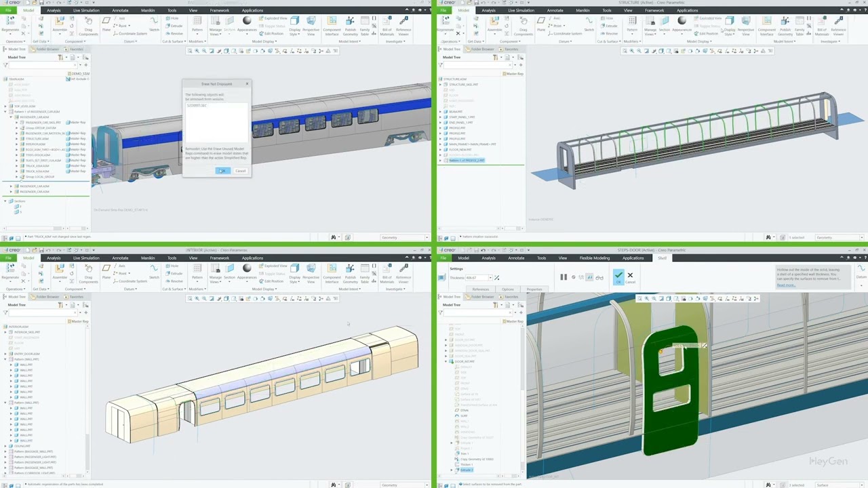The width and height of the screenshot is (868, 488).
Task: Click Cancel in Erase Not Displayed dialog
Action: (241, 171)
